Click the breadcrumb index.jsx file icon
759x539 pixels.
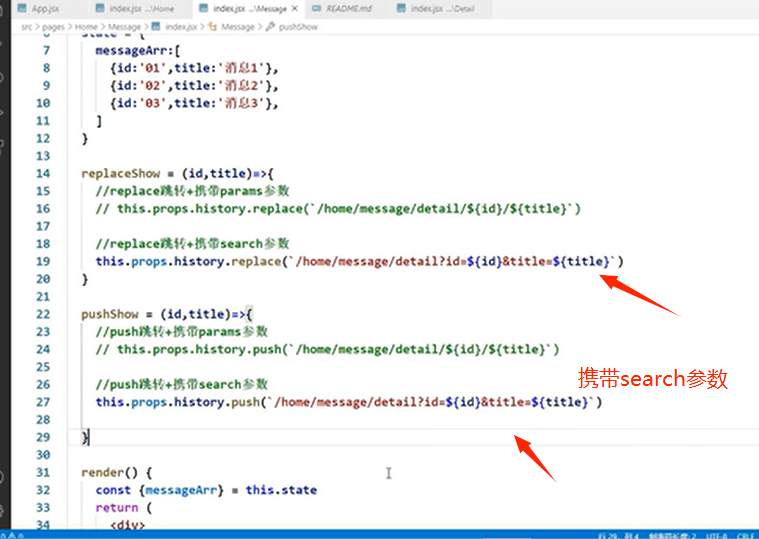click(x=156, y=26)
